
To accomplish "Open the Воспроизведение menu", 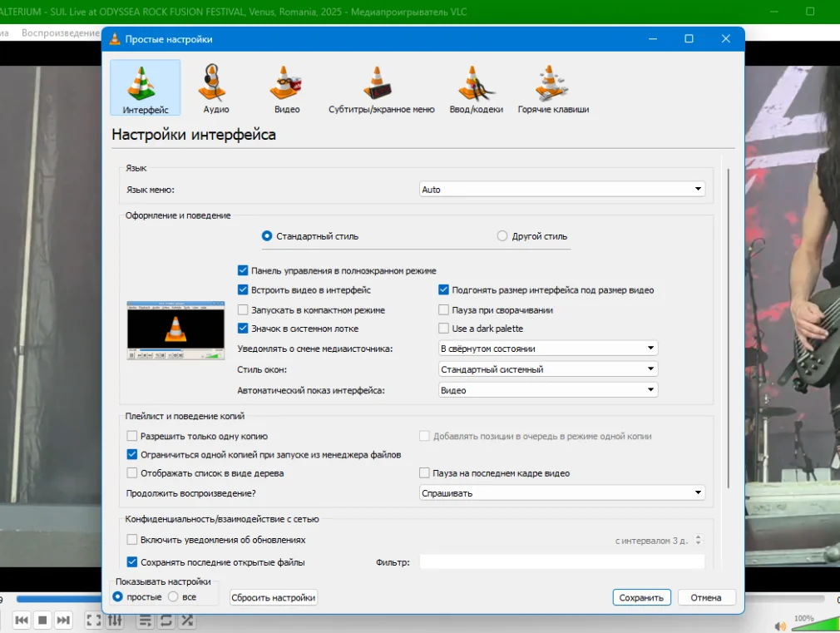I will pos(60,33).
